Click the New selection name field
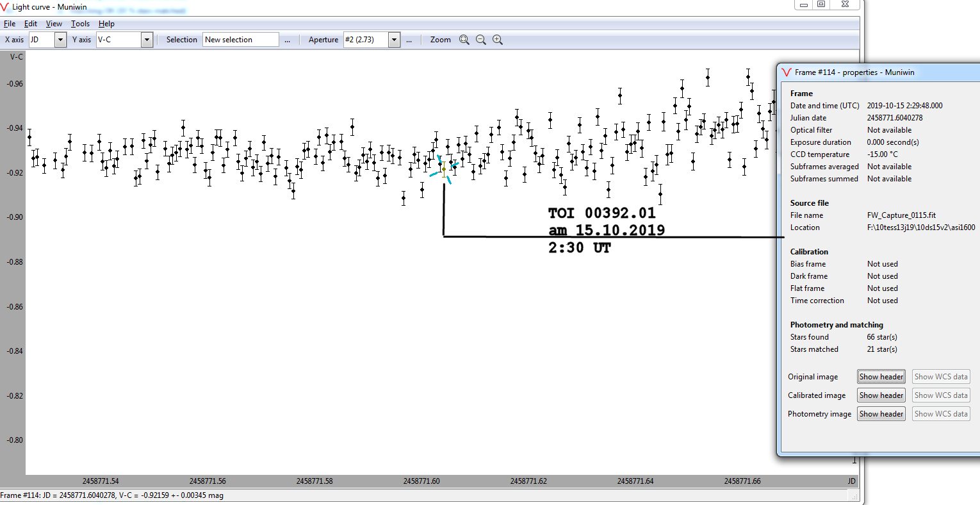 tap(241, 40)
